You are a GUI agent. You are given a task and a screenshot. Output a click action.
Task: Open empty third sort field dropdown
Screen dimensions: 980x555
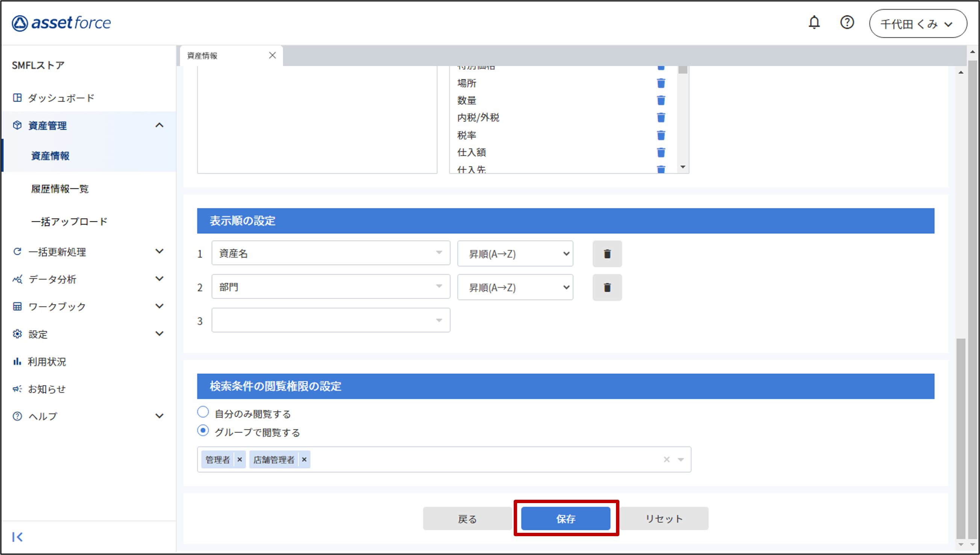click(x=331, y=321)
